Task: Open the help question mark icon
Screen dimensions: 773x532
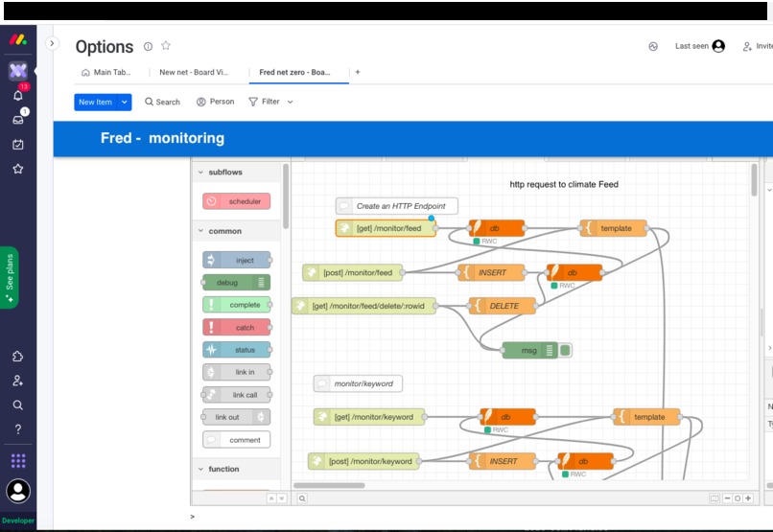Action: (18, 429)
